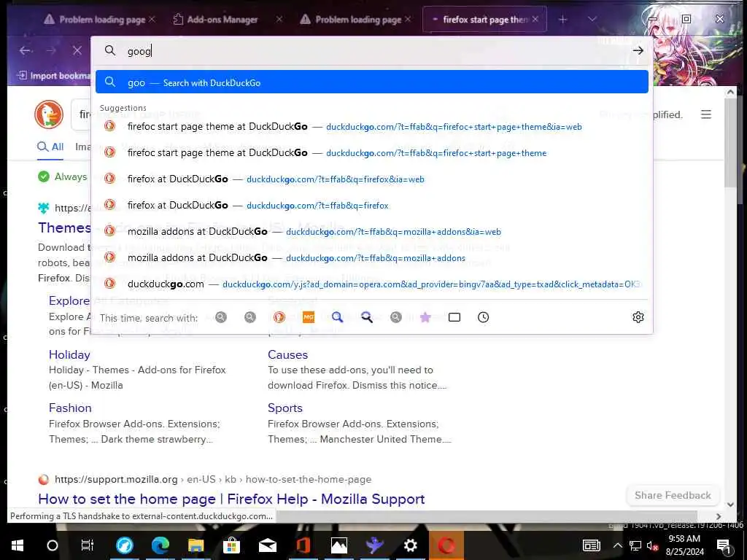This screenshot has width=747, height=560.
Task: Open Task View on the taskbar
Action: pyautogui.click(x=88, y=545)
